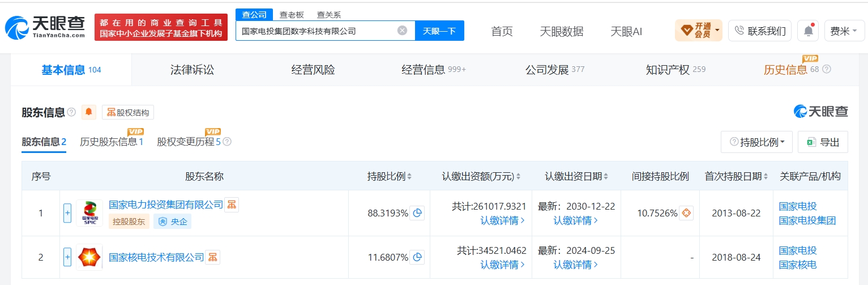Click the shareholder alert bell icon

click(x=89, y=112)
